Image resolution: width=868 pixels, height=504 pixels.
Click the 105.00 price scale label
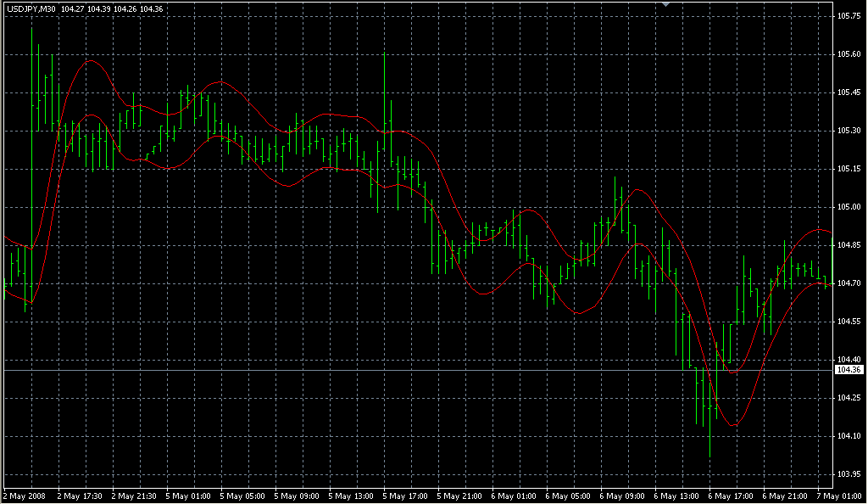click(x=849, y=207)
